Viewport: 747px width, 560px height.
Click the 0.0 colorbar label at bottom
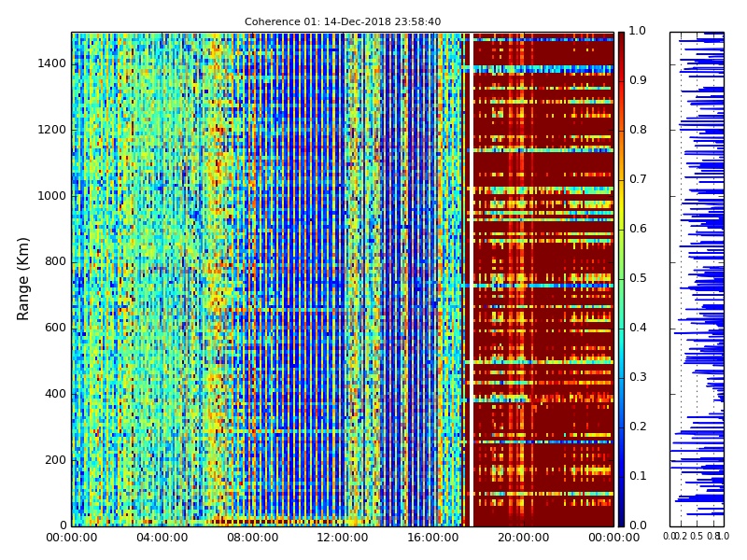(x=638, y=525)
